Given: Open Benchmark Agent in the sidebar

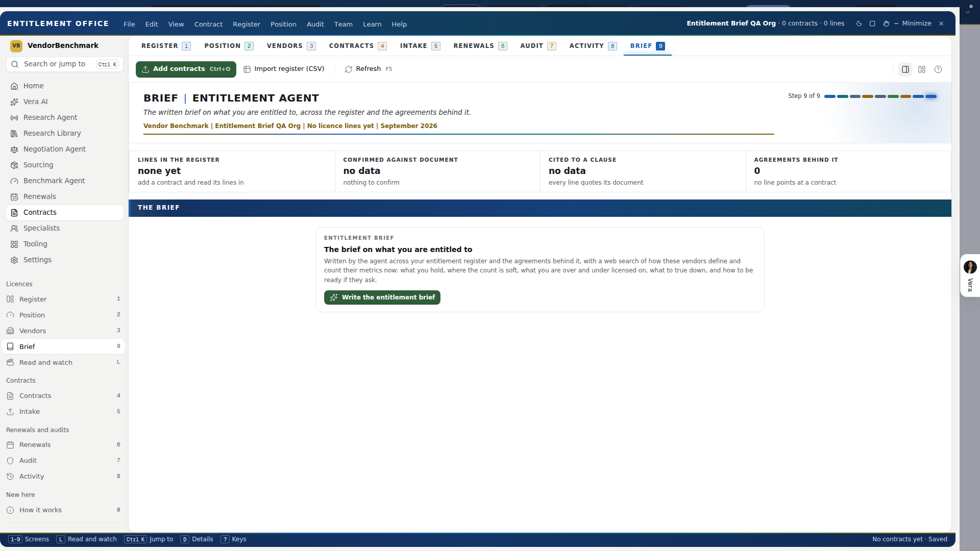Looking at the screenshot, I should pyautogui.click(x=65, y=181).
